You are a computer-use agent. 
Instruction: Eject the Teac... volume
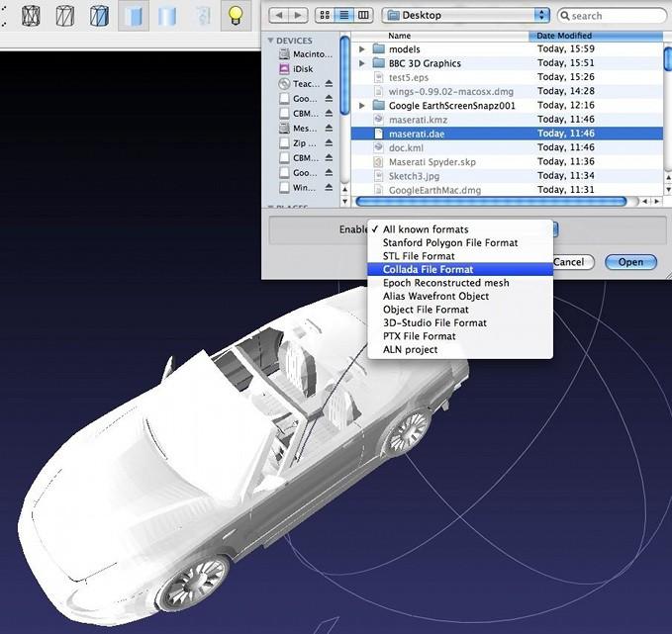329,83
